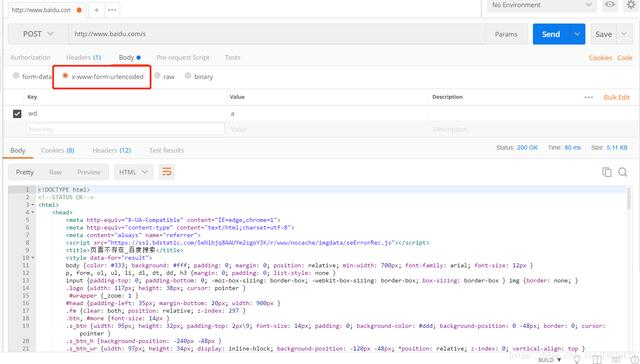Viewport: 640px width, 364px height.
Task: Collapse the head tag on line 4
Action: 33,212
